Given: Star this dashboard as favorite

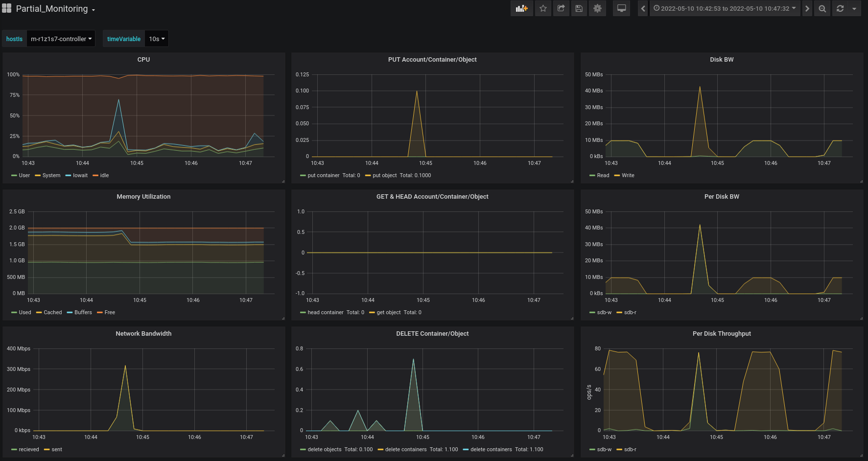Looking at the screenshot, I should [543, 8].
